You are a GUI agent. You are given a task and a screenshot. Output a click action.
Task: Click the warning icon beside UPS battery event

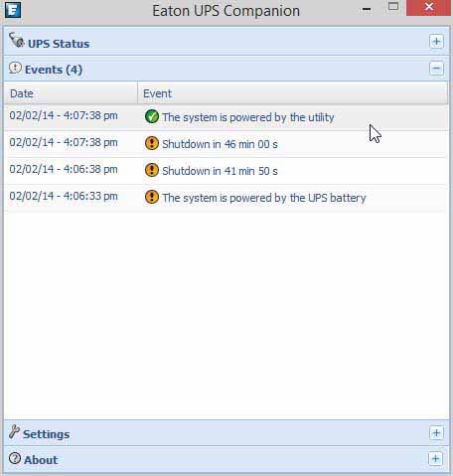[x=152, y=197]
